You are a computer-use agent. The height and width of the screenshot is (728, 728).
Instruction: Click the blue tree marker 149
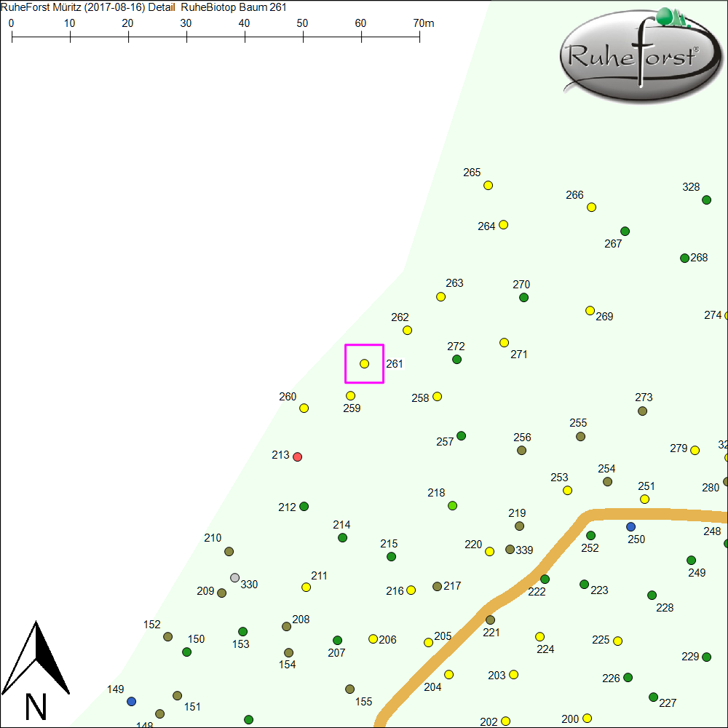click(131, 701)
